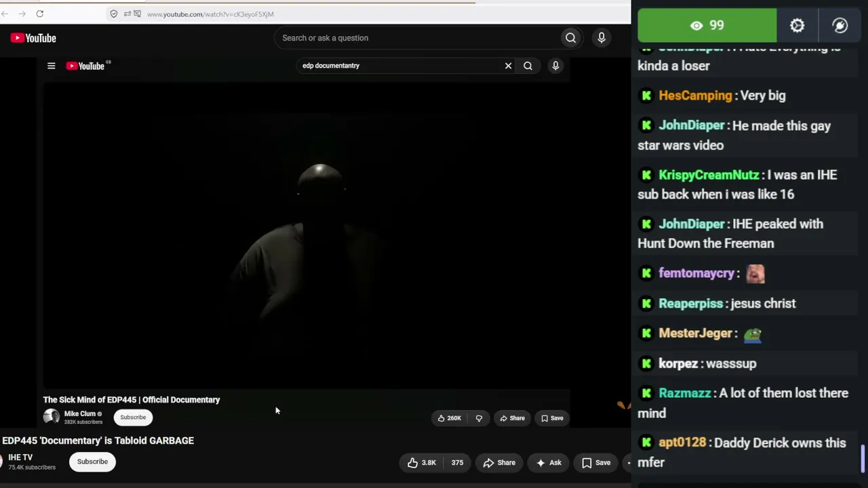Dislike the IHE TV video showing 375

pyautogui.click(x=458, y=463)
